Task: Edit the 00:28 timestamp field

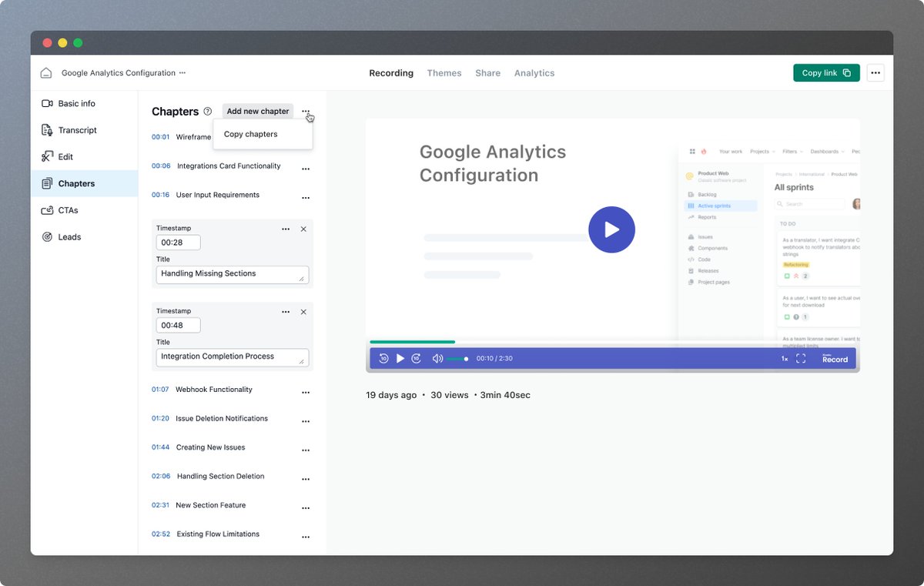Action: pos(178,243)
